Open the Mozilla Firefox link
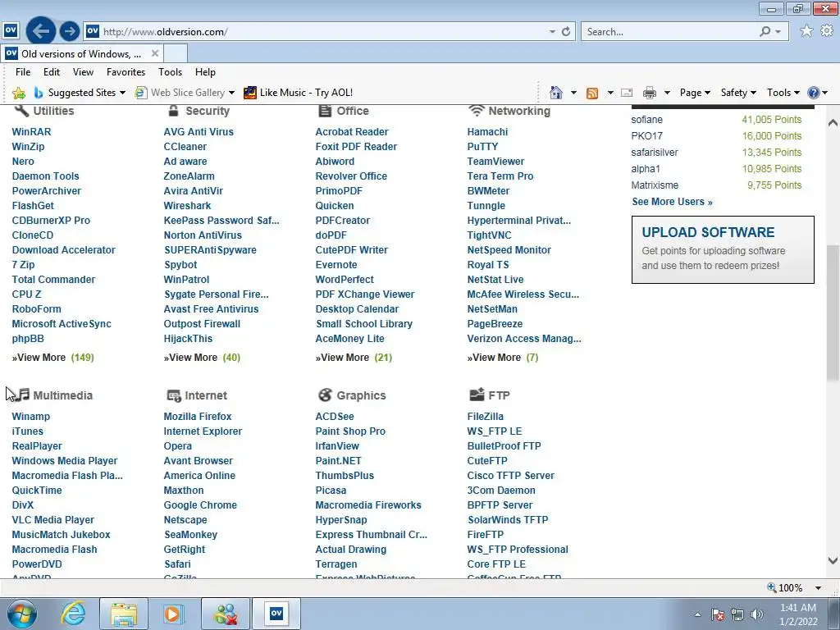The width and height of the screenshot is (840, 630). (198, 416)
